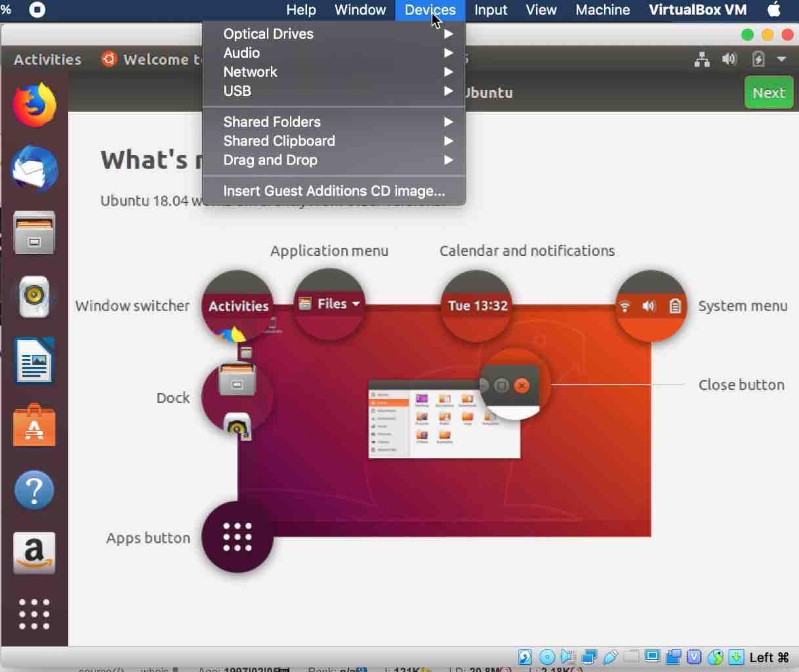This screenshot has width=799, height=672.
Task: Open the Machine menu
Action: [x=603, y=10]
